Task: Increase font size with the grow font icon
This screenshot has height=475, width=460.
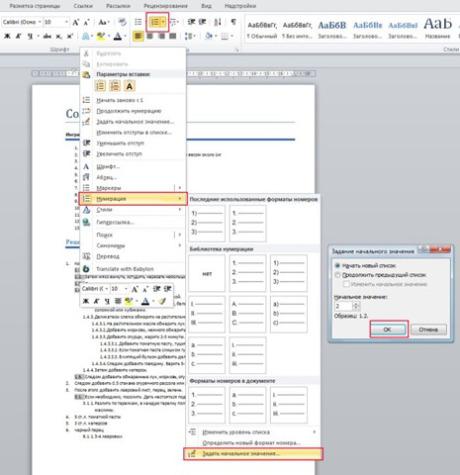Action: pyautogui.click(x=76, y=22)
